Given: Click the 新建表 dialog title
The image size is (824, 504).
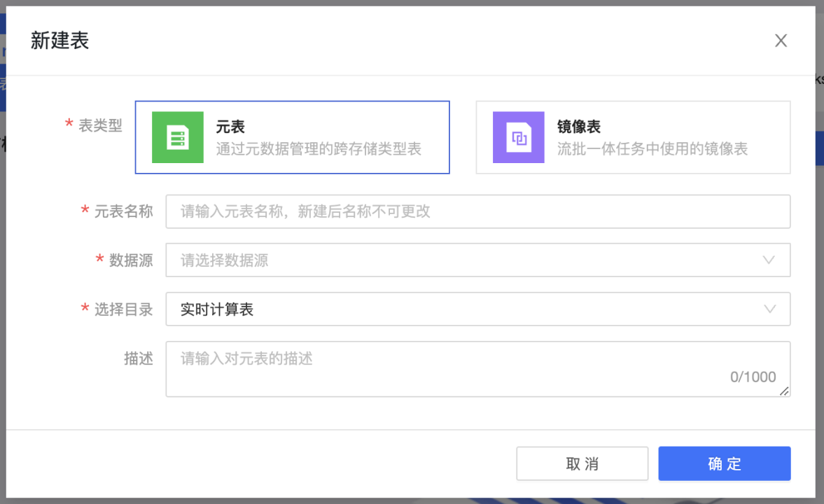Looking at the screenshot, I should (60, 41).
